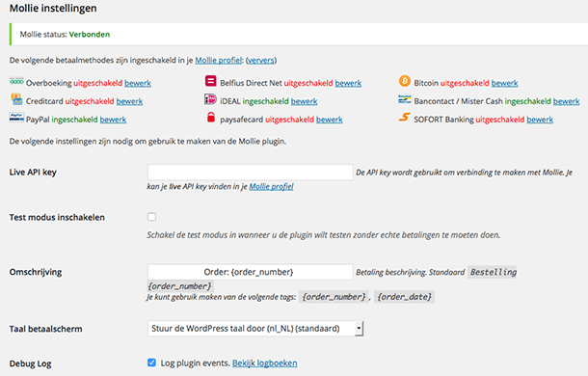The height and width of the screenshot is (376, 588).
Task: Uncheck the Log plugin events checkbox
Action: coord(151,363)
